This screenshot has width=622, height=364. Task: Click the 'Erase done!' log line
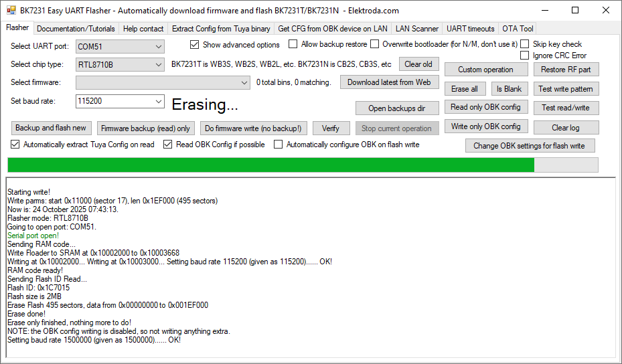[x=27, y=314]
